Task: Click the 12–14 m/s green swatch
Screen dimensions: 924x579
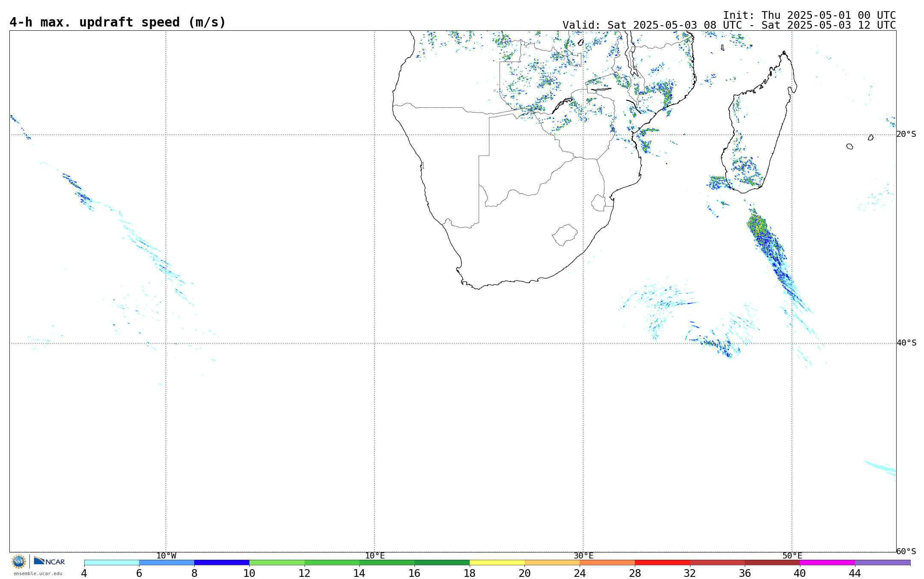Action: 332,563
